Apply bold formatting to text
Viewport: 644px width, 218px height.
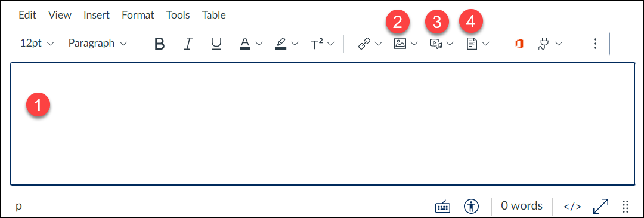159,44
